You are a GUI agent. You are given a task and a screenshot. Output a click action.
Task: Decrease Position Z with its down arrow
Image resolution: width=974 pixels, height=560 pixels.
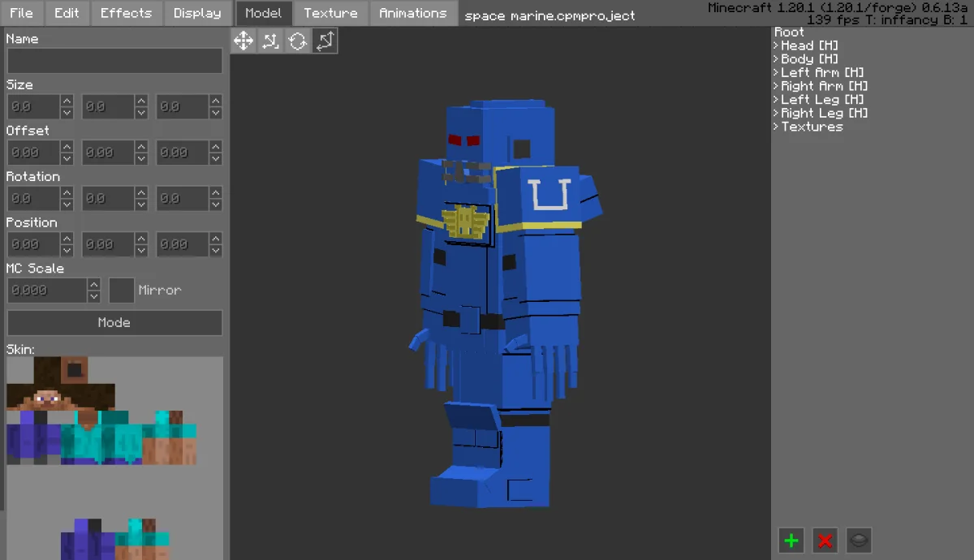[x=216, y=251]
